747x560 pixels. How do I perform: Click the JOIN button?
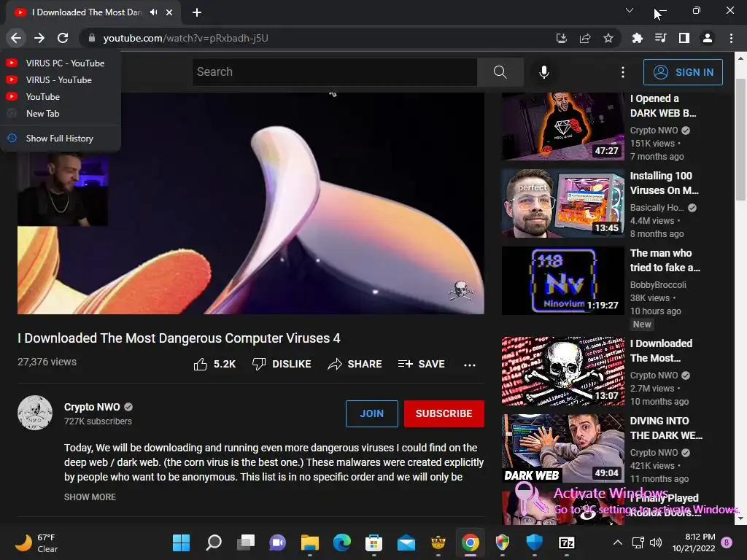click(371, 413)
